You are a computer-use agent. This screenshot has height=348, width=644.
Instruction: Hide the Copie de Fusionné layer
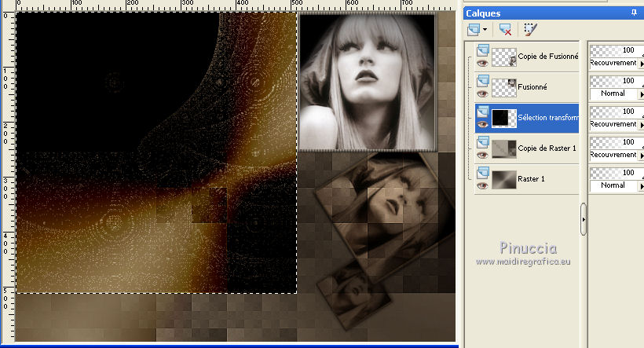point(482,64)
